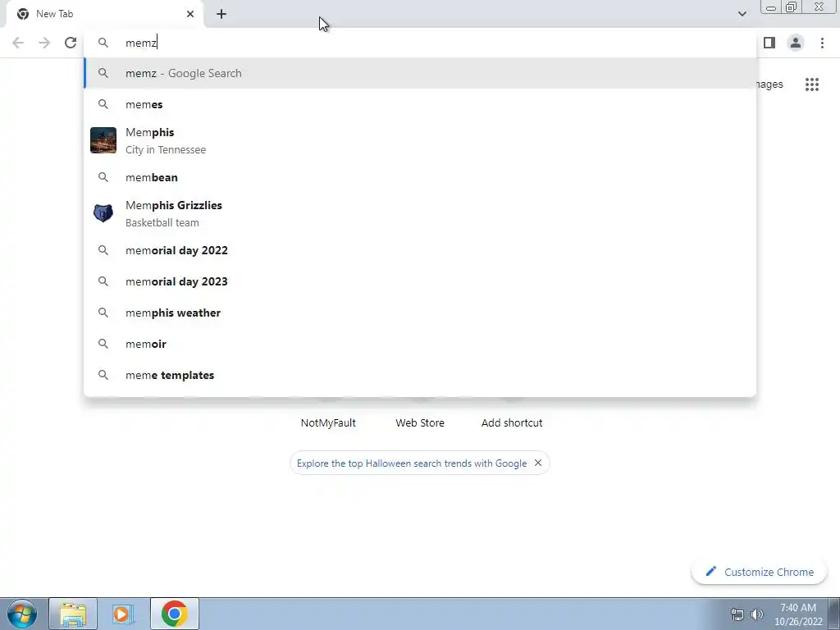
Task: Click the Add shortcut tile
Action: [512, 422]
